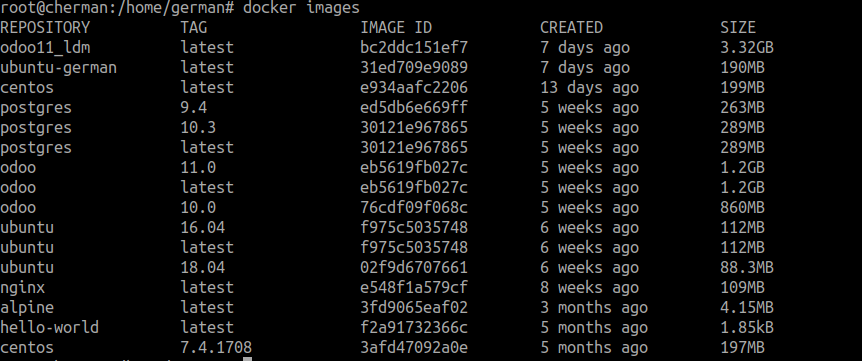Image resolution: width=862 pixels, height=361 pixels.
Task: Click the centos 7.4.1708 tag
Action: click(216, 347)
